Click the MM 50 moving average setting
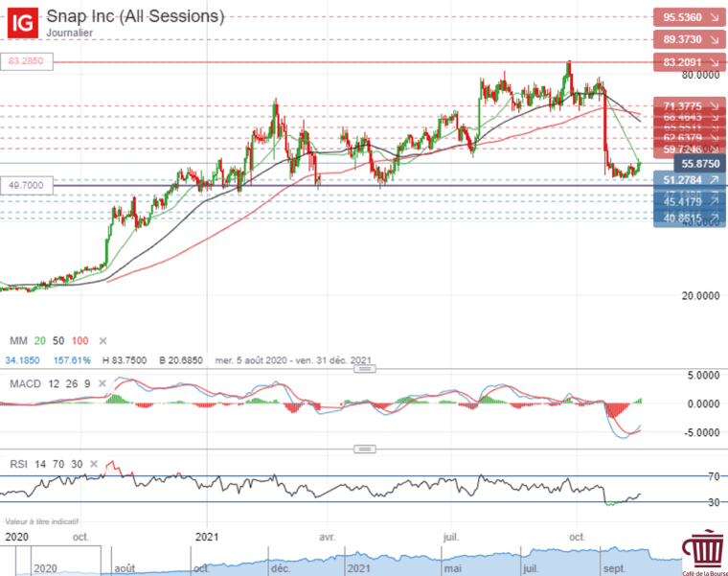 pyautogui.click(x=58, y=341)
